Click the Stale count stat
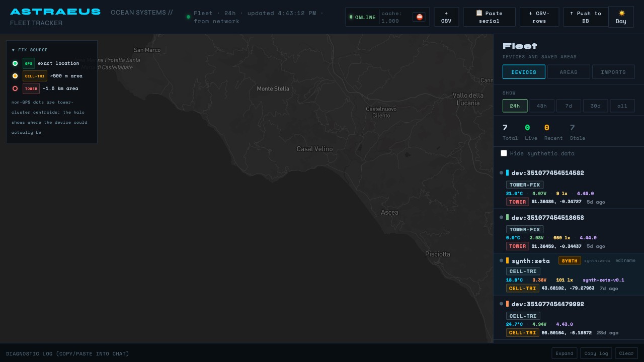The width and height of the screenshot is (644, 362). coord(577,132)
